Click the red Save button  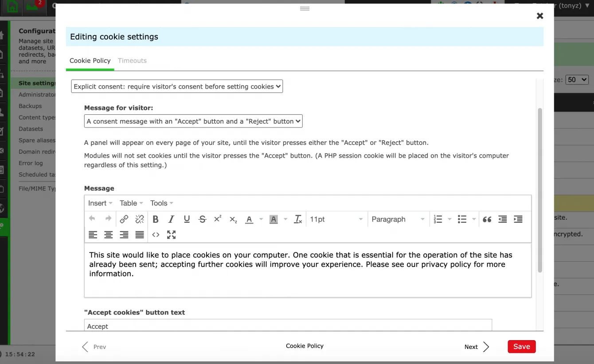(522, 347)
